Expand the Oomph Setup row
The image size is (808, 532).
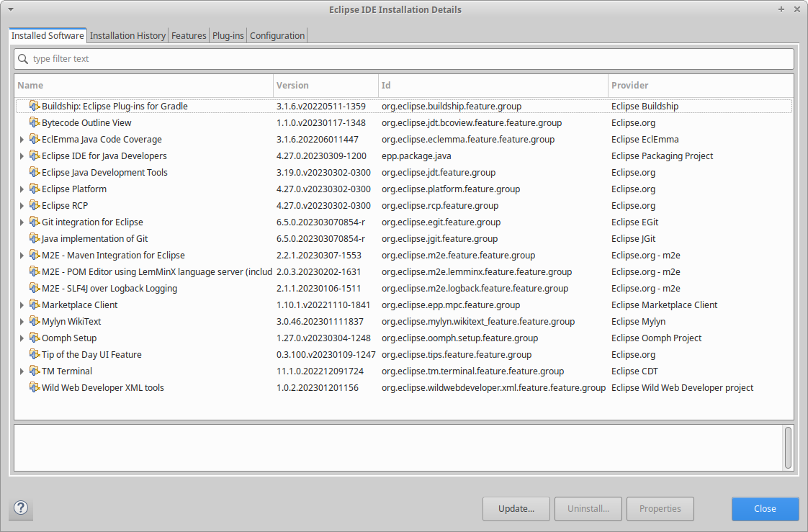[22, 338]
